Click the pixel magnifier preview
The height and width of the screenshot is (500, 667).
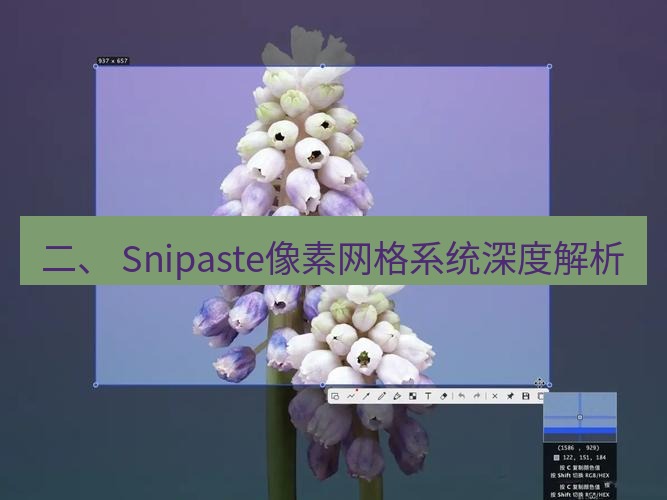(x=580, y=417)
